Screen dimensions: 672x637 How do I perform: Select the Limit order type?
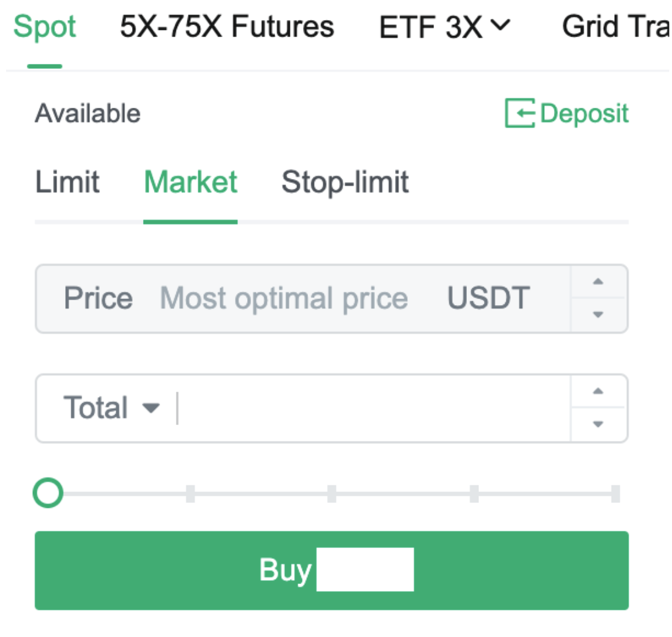67,182
